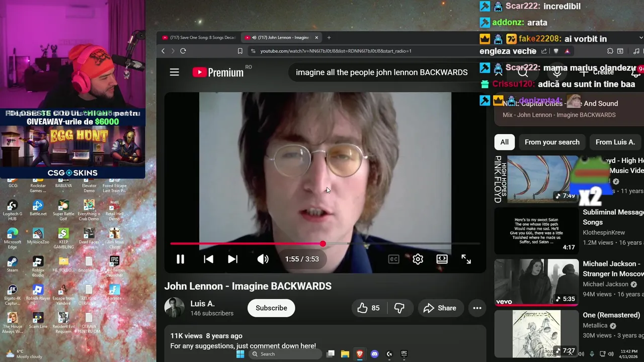Share the Imagine BACKWARDS video
Image resolution: width=644 pixels, height=362 pixels.
(440, 308)
